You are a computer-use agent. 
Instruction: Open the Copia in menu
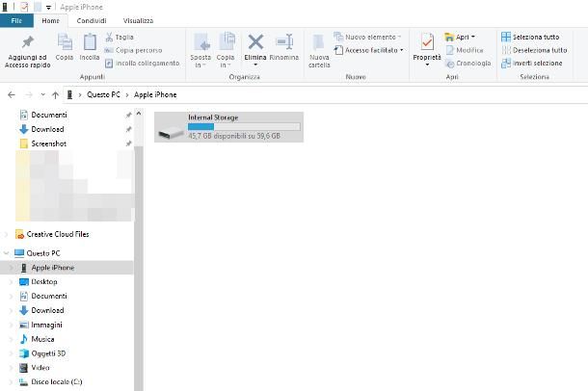tap(226, 50)
